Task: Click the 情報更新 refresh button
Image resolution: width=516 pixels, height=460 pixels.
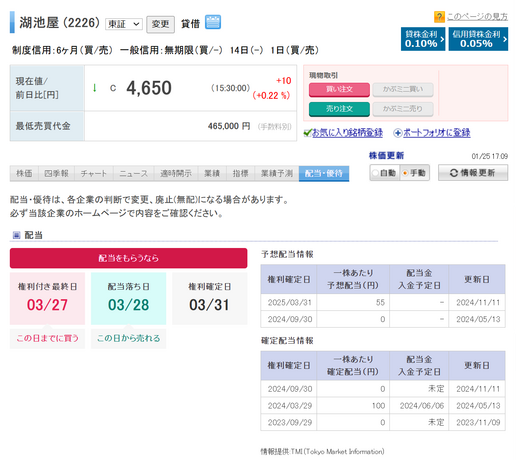Action: click(x=473, y=173)
